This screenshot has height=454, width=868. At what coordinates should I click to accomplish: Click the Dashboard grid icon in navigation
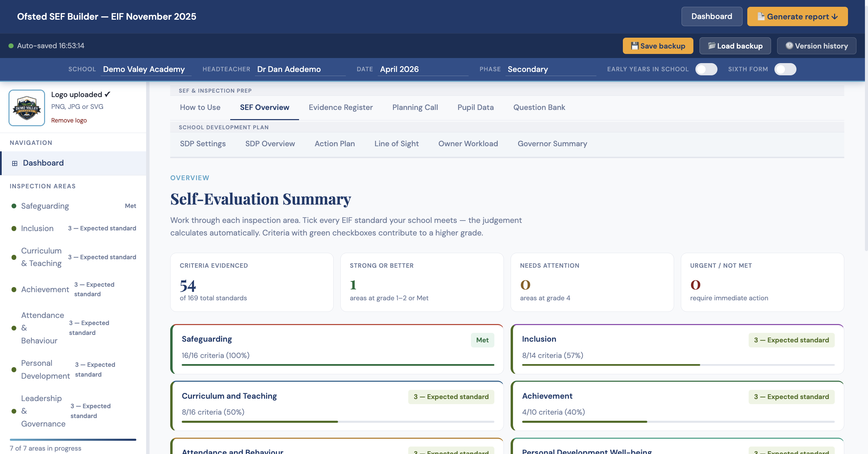pyautogui.click(x=15, y=163)
